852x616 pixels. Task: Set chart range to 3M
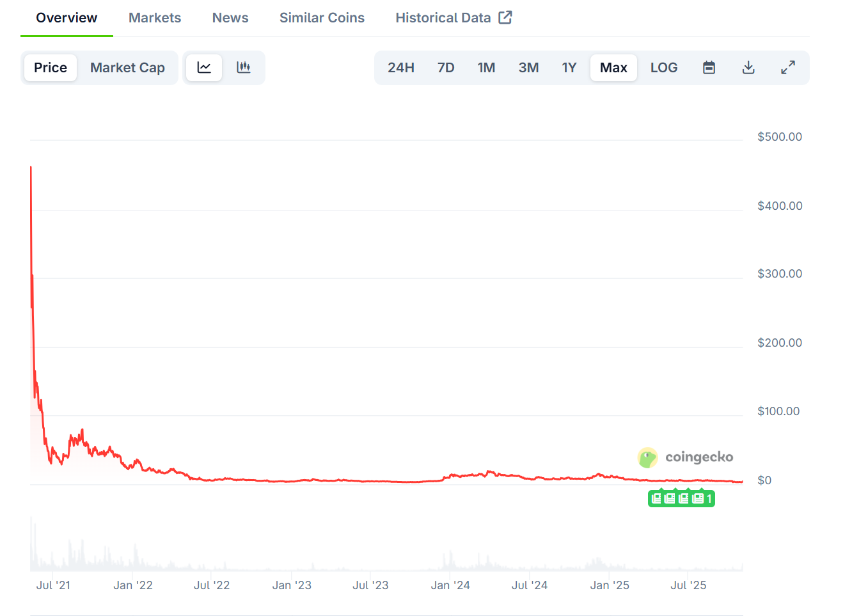point(528,68)
